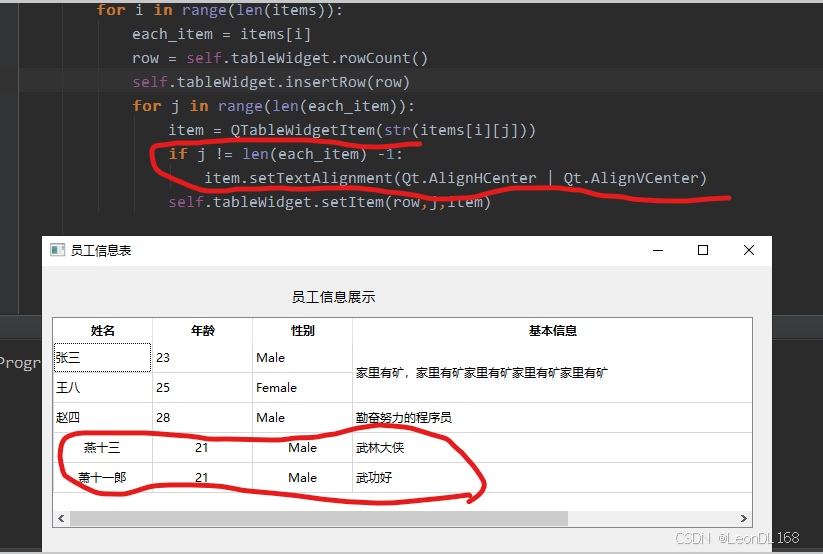Screen dimensions: 823x554
Task: Place cursor on 'if j != len(each_item)' line
Action: click(286, 154)
